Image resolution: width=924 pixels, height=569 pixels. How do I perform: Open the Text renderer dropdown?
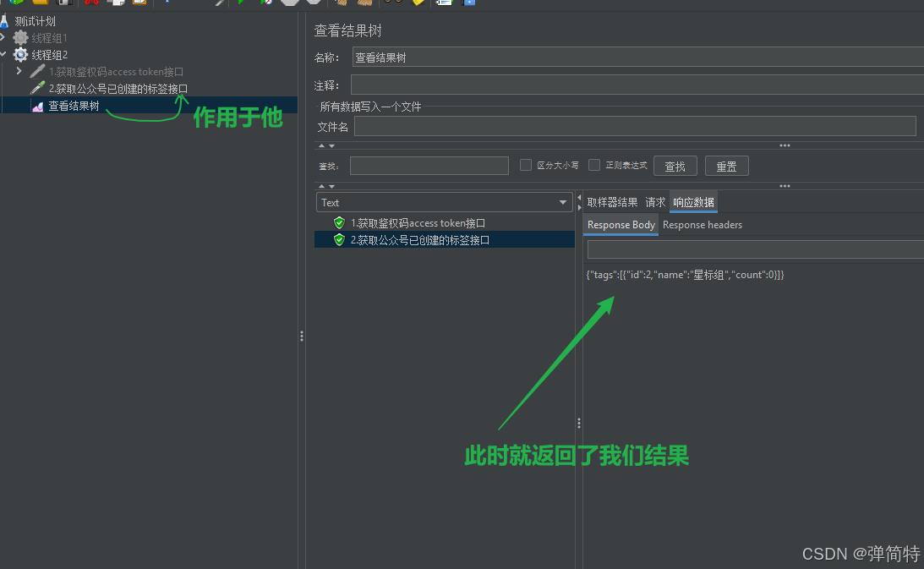tap(562, 202)
